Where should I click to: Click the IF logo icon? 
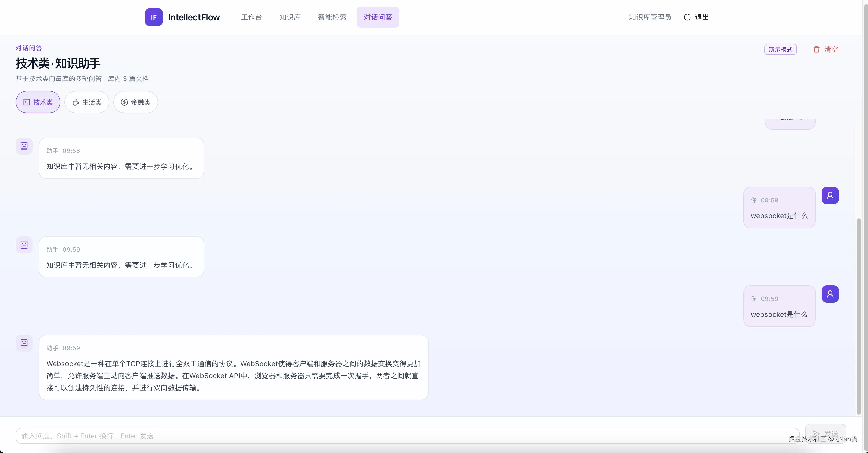coord(154,17)
